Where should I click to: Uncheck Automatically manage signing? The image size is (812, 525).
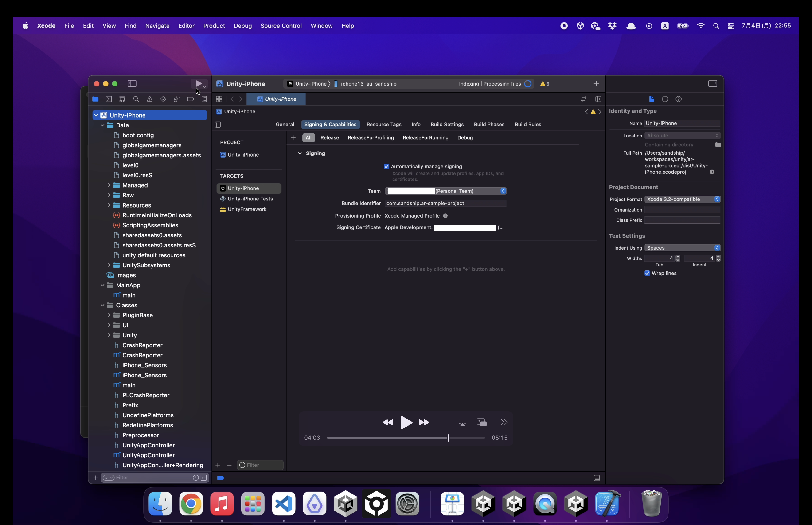pyautogui.click(x=386, y=167)
